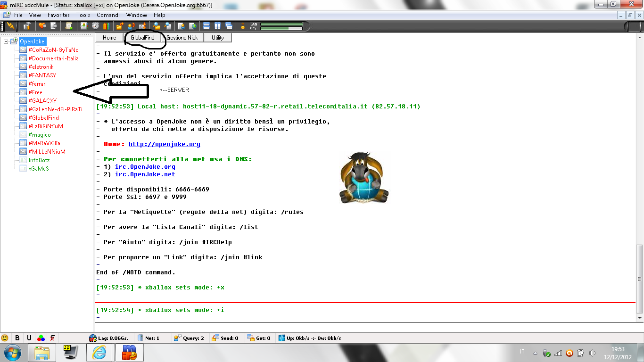The height and width of the screenshot is (362, 644).
Task: Open the Tools menu
Action: click(x=83, y=15)
